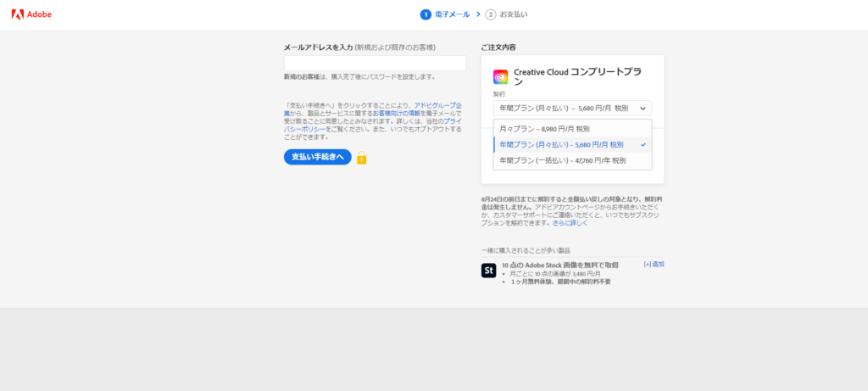This screenshot has height=391, width=868.
Task: Open the 契約 plan dropdown
Action: 572,108
